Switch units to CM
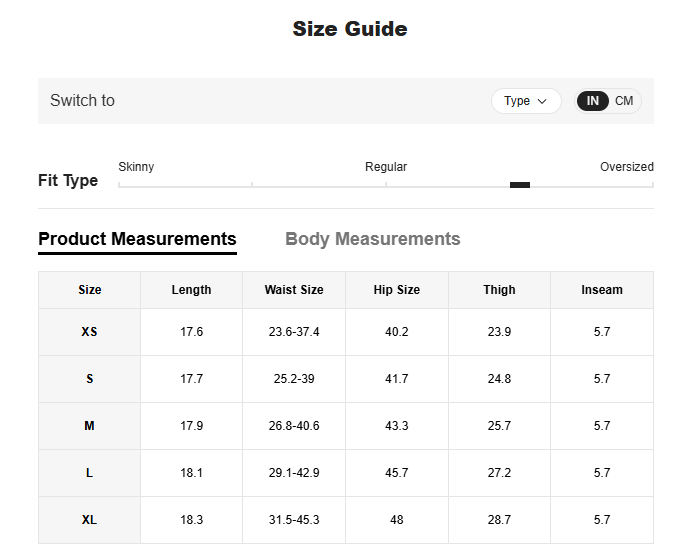This screenshot has height=560, width=685. point(624,101)
